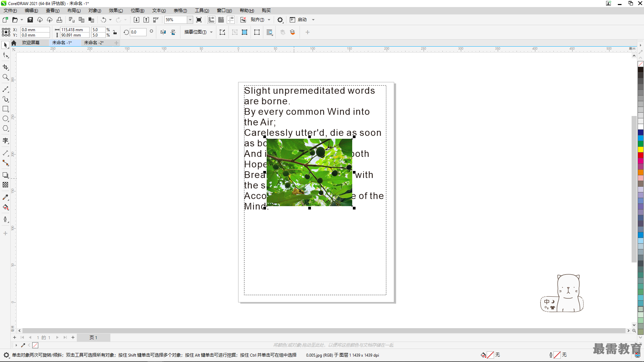Select the Connector tool
Viewport: 644px width, 362px height.
click(x=5, y=163)
